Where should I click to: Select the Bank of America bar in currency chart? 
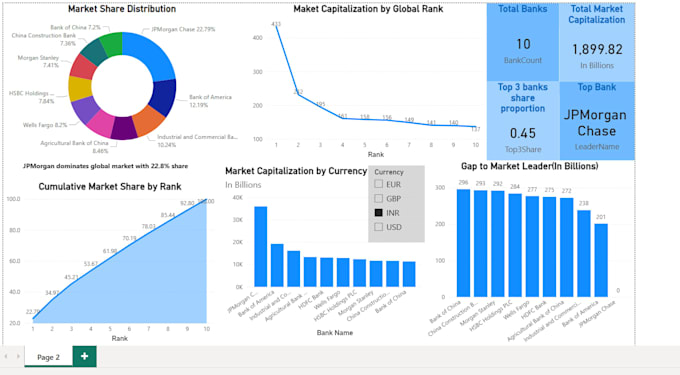pyautogui.click(x=277, y=265)
